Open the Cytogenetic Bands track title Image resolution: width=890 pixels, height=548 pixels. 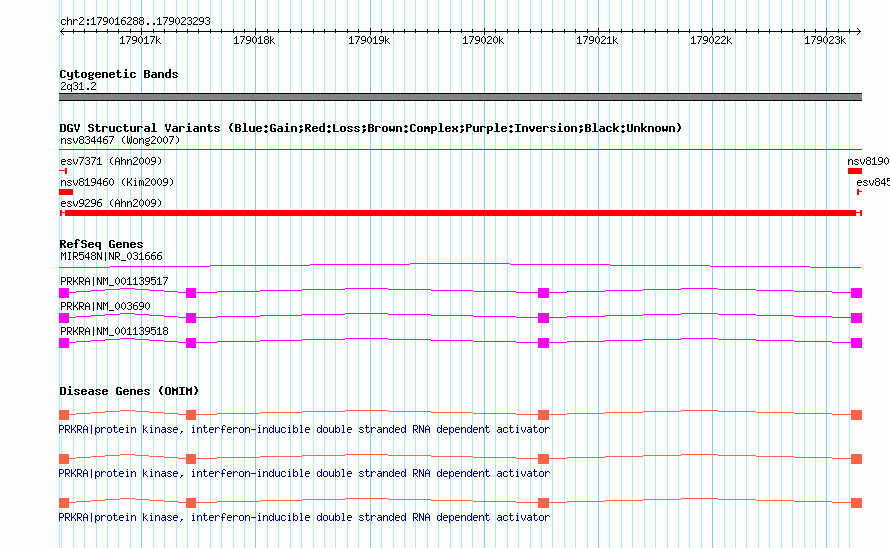point(119,74)
